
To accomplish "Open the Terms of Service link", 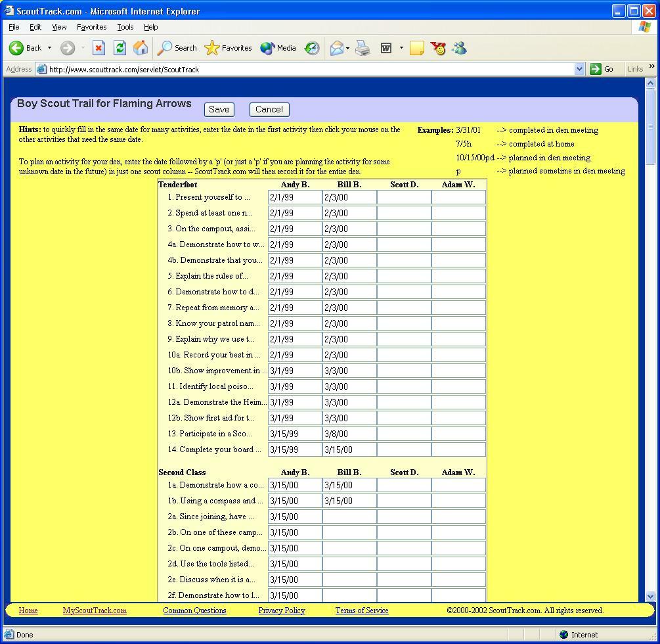I will coord(362,610).
